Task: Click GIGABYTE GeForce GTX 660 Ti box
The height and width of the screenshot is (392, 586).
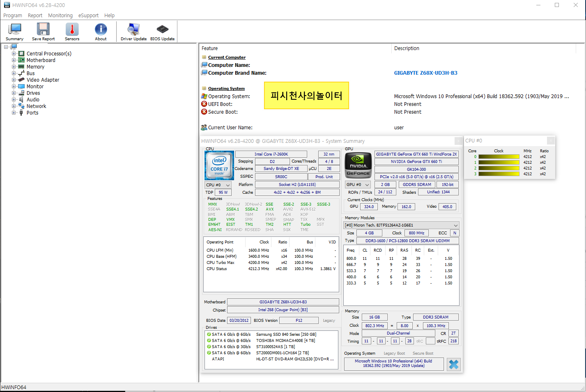Action: pyautogui.click(x=416, y=154)
